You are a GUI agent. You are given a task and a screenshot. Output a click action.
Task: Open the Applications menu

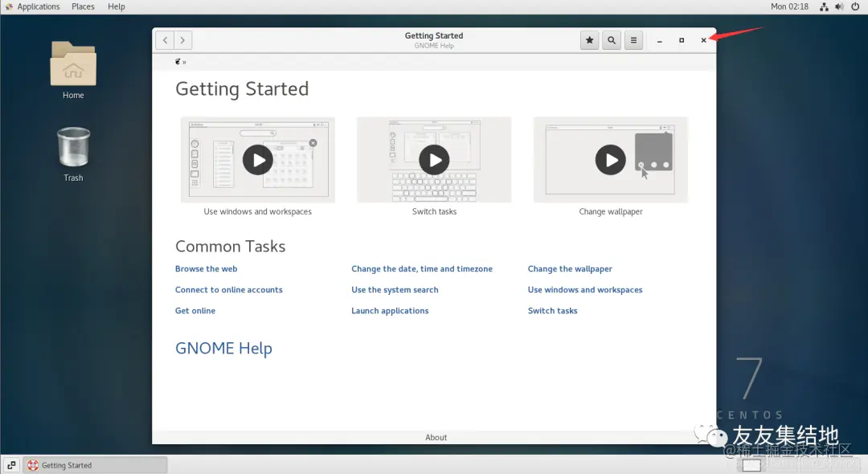pos(33,6)
